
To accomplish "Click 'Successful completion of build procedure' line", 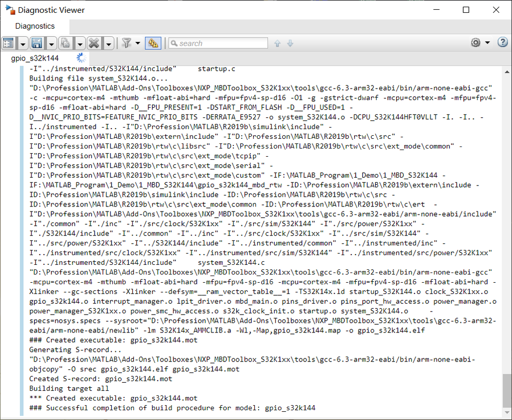I will pos(172,408).
